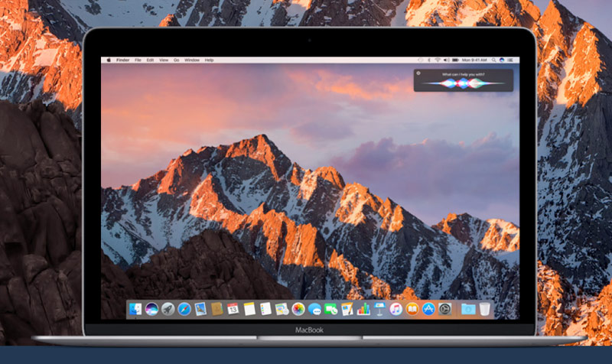Open the Help menu
Image resolution: width=612 pixels, height=364 pixels.
pos(209,60)
